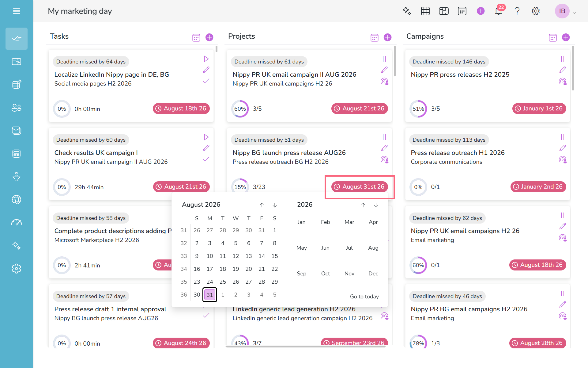The image size is (588, 368).
Task: Open the grid table view in the top bar
Action: pos(425,11)
